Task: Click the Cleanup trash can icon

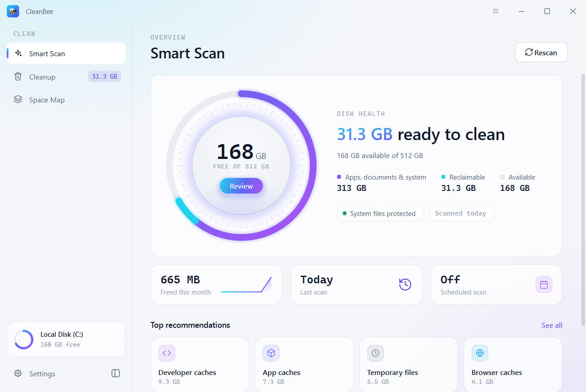Action: tap(18, 76)
